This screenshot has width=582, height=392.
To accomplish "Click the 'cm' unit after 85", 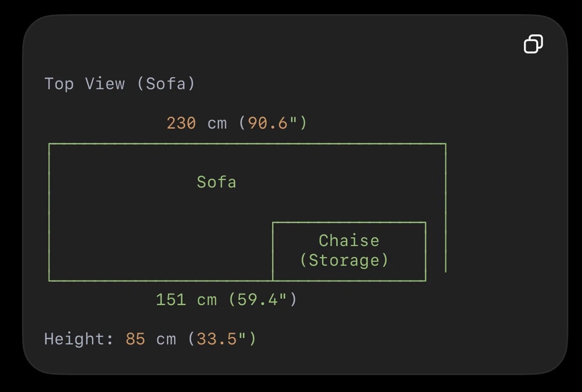I will (166, 339).
